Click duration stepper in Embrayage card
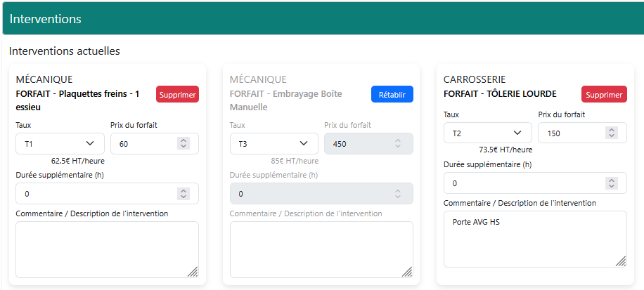Image resolution: width=644 pixels, height=290 pixels. coord(399,194)
